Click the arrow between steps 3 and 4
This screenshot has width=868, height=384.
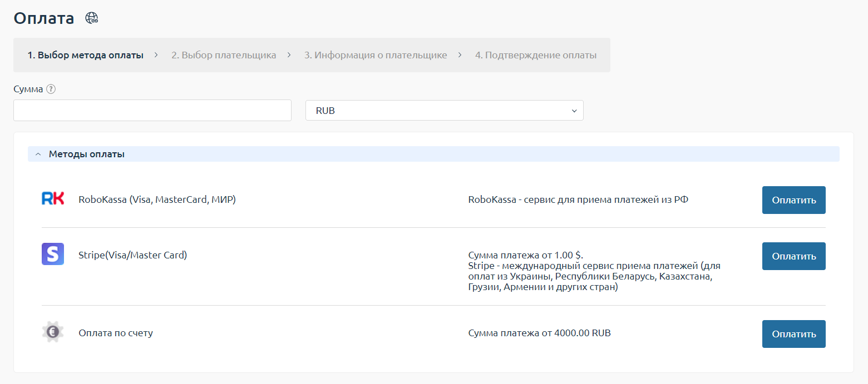click(460, 55)
